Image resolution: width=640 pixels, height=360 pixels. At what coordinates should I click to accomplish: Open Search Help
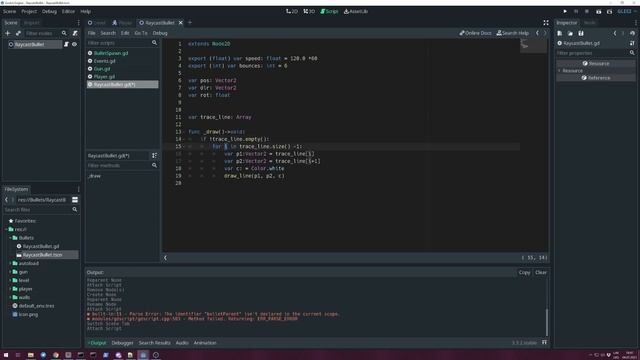pos(513,33)
